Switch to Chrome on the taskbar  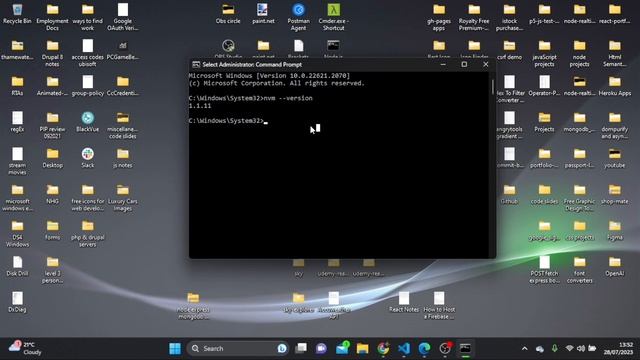point(383,348)
